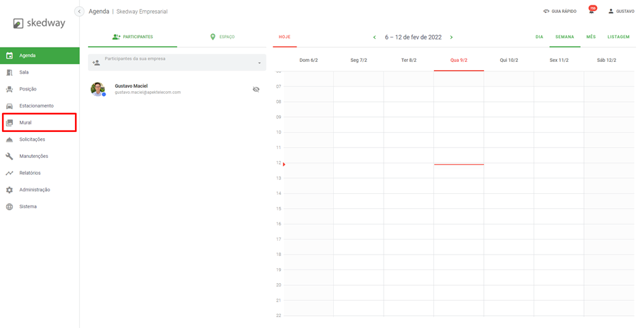This screenshot has height=328, width=644.
Task: Collapse the sidebar with the chevron button
Action: pos(79,12)
